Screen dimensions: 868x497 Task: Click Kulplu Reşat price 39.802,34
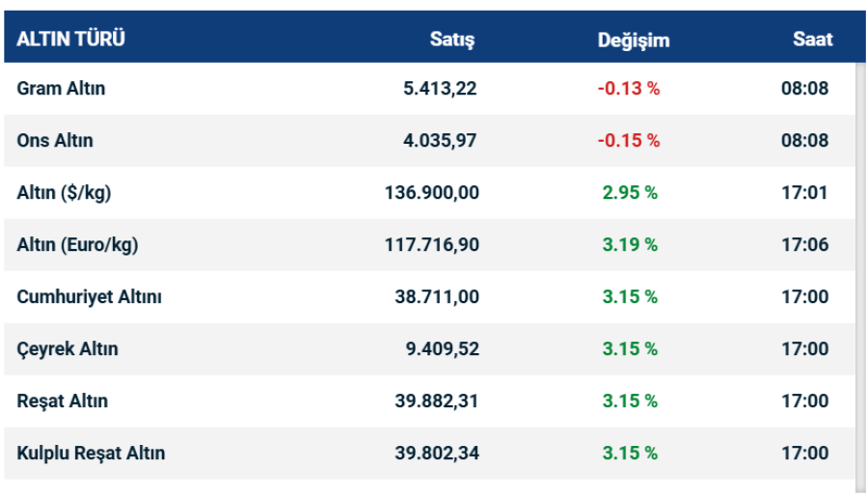coord(436,454)
